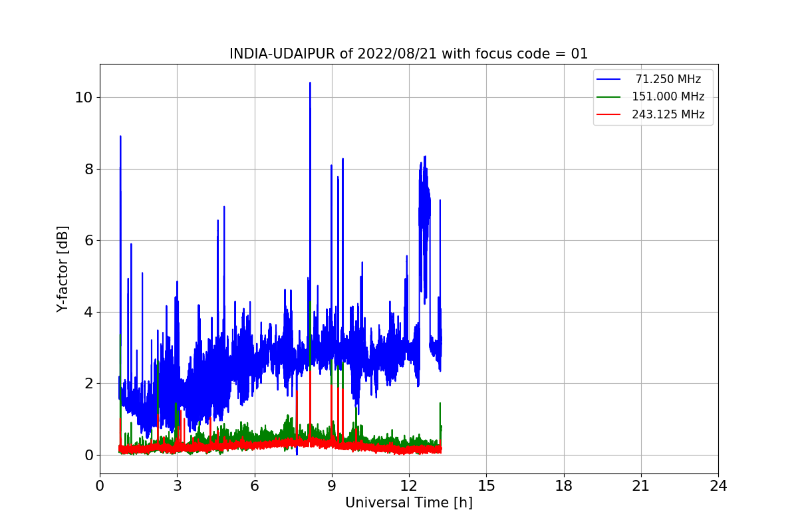The image size is (798, 532).
Task: Click x-axis tick label 9
Action: click(331, 486)
